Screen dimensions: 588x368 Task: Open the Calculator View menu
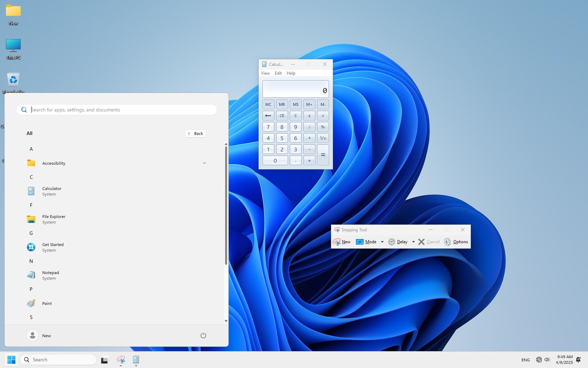265,73
